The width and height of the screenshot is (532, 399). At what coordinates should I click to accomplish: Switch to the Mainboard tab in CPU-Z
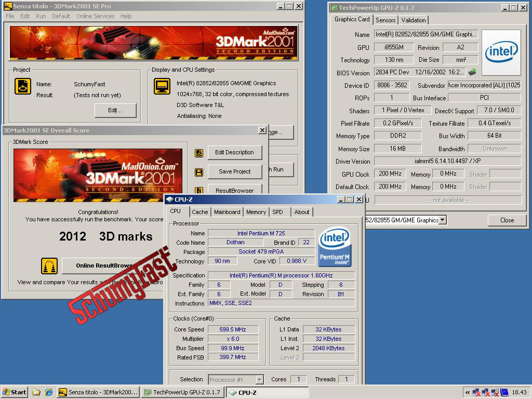pyautogui.click(x=227, y=212)
